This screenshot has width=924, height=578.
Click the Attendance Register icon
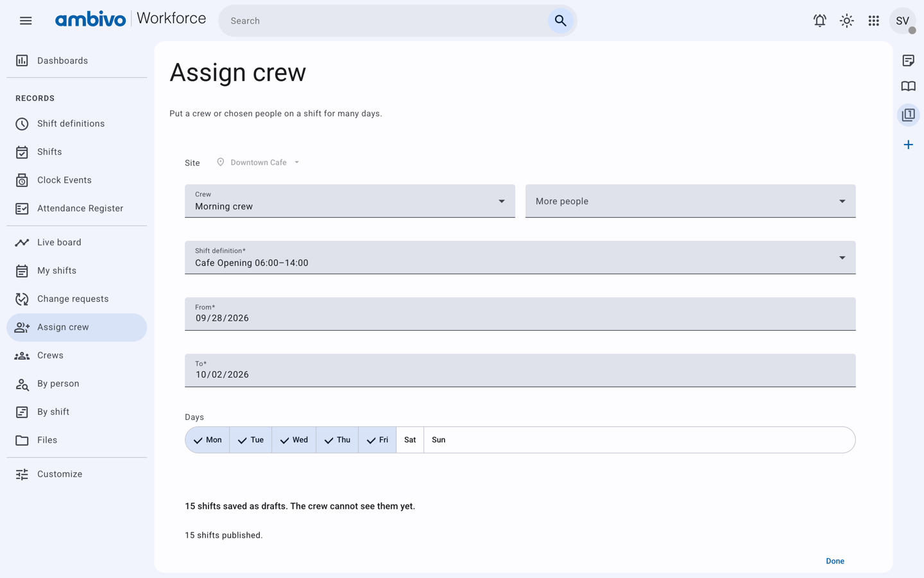[x=22, y=209]
